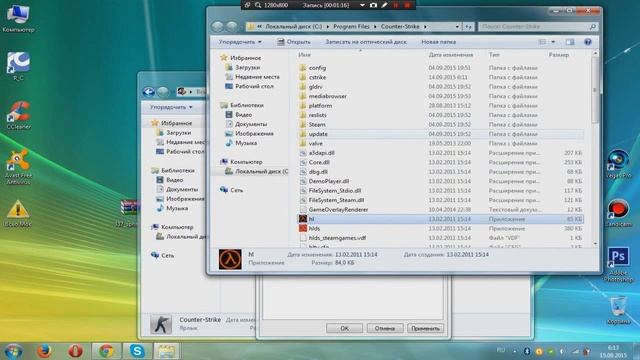Select the DemoPlayer.dll file

[329, 181]
